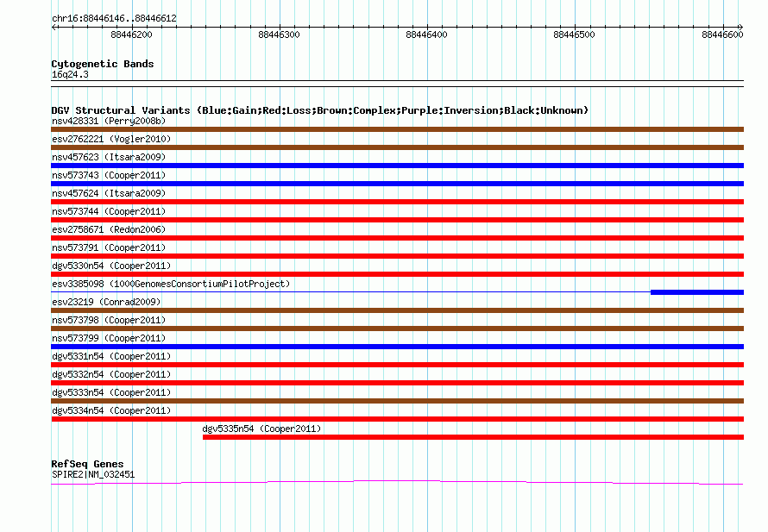The height and width of the screenshot is (532, 768).
Task: Click the dgv5331n54 (Cooper2011) label
Action: click(111, 356)
